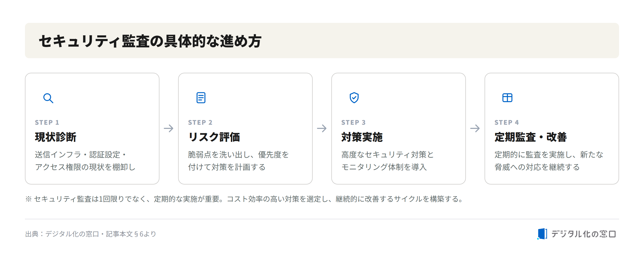Click the デジタル化の窓口 brand name text
This screenshot has width=644, height=264.
click(x=583, y=234)
